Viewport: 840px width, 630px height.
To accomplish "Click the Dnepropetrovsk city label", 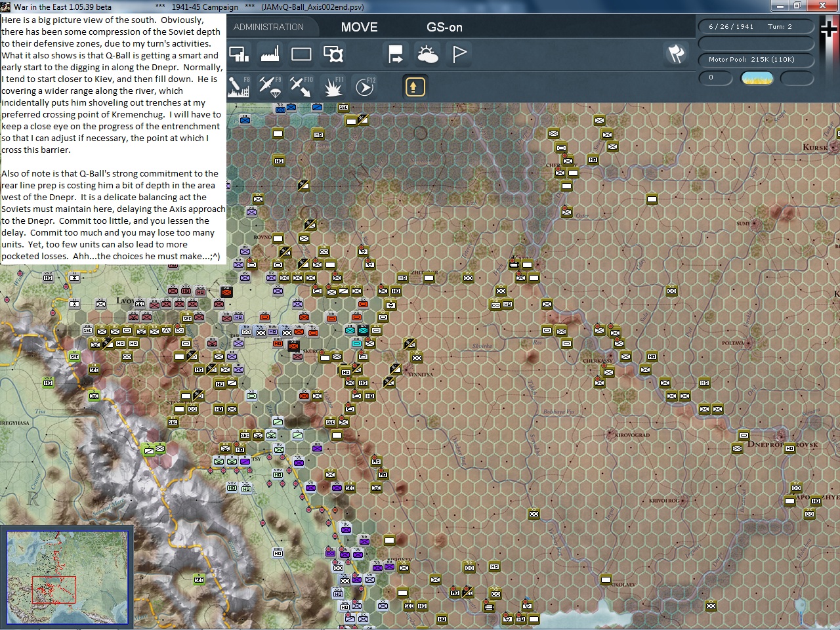I will click(784, 444).
